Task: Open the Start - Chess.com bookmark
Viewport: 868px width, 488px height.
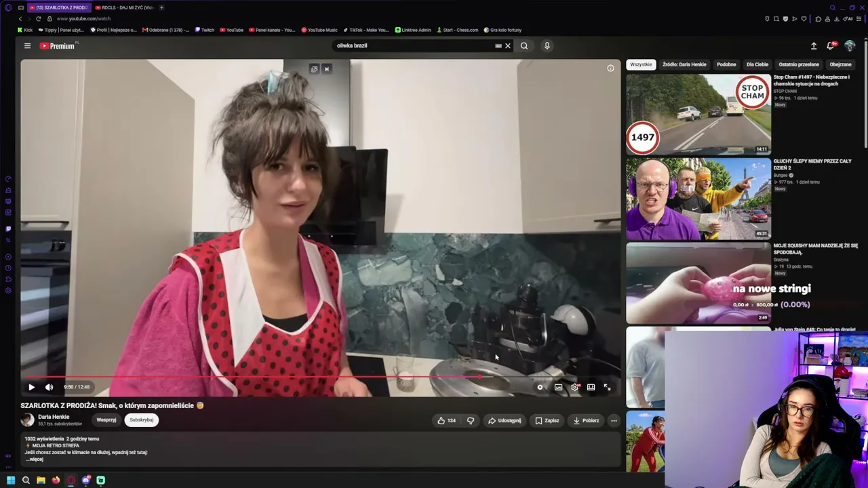Action: pos(458,30)
